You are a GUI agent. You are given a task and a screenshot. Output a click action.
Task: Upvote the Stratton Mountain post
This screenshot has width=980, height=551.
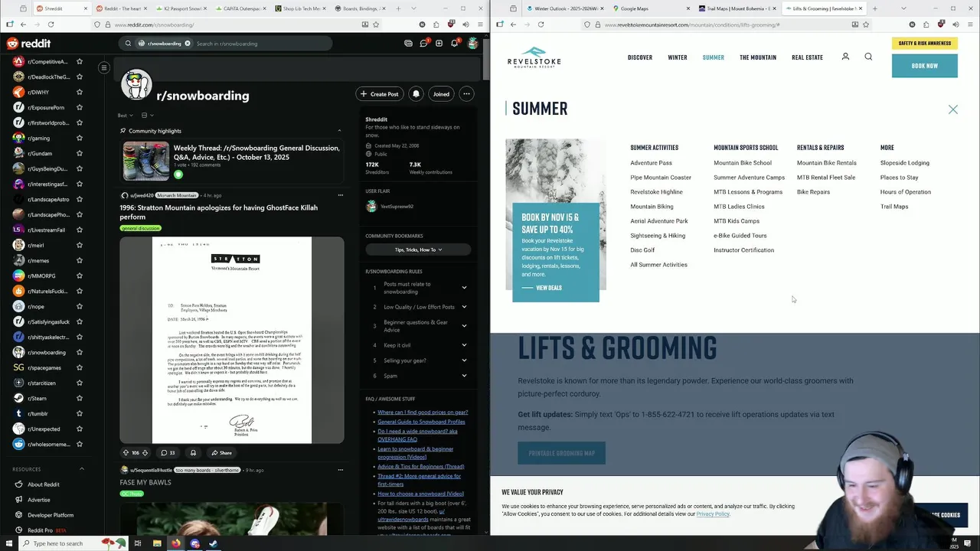[x=126, y=452]
